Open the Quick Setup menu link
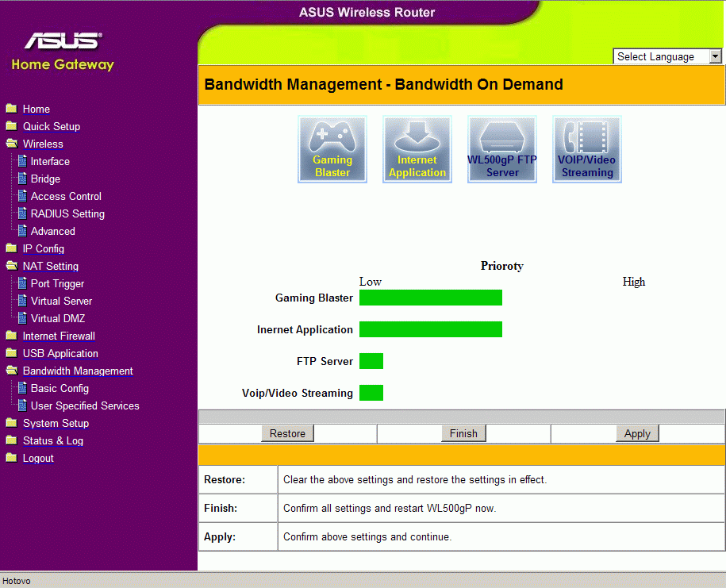Screen dimensions: 726x588 point(52,127)
